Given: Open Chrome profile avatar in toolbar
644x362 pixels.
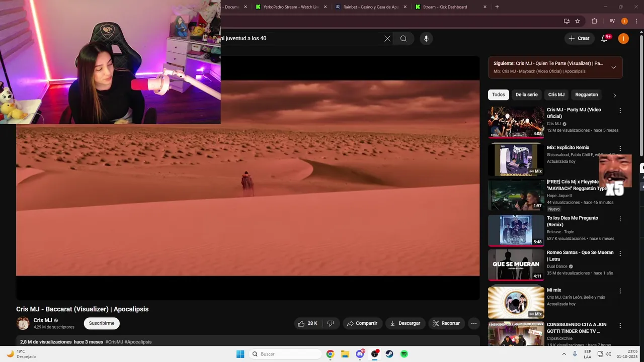Looking at the screenshot, I should 624,21.
